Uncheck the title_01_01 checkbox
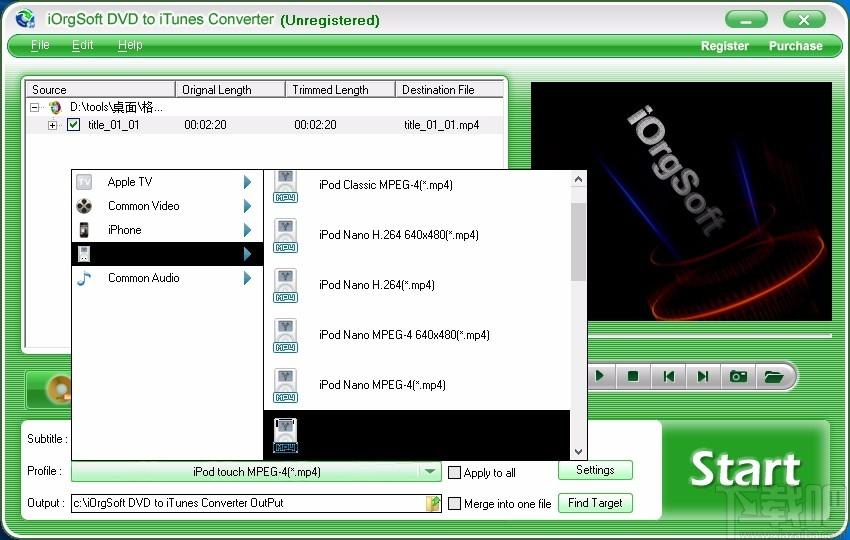Image resolution: width=850 pixels, height=540 pixels. [x=73, y=125]
